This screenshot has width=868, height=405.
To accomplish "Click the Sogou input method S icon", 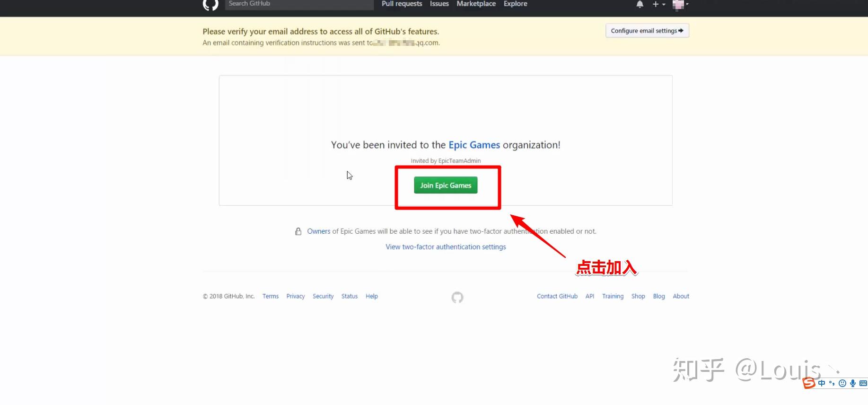I will 809,383.
